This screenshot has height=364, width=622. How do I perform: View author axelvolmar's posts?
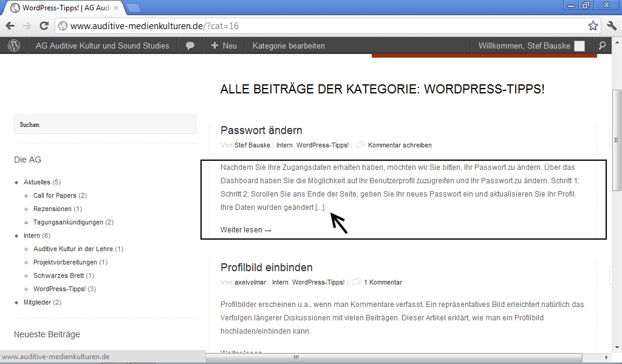click(250, 283)
